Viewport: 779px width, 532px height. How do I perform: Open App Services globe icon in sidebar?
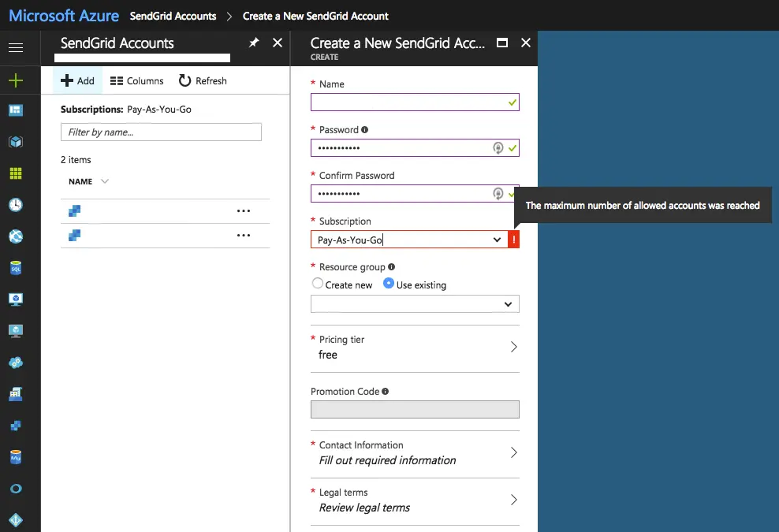(16, 236)
